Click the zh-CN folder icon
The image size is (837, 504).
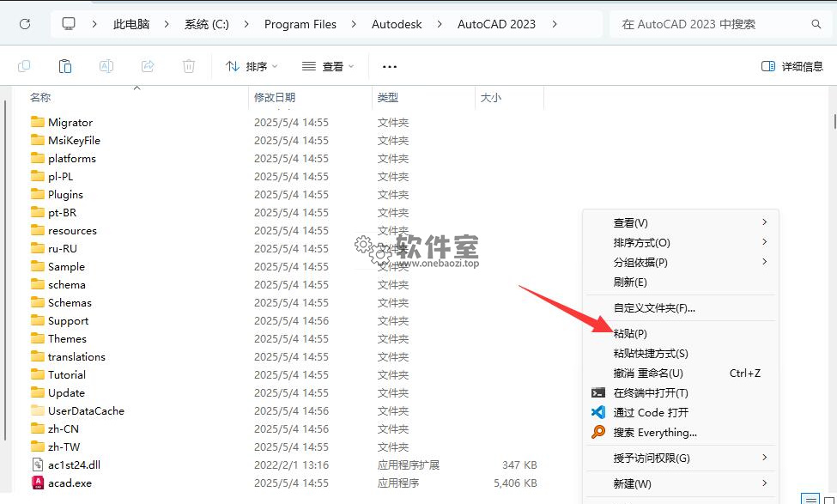(38, 428)
